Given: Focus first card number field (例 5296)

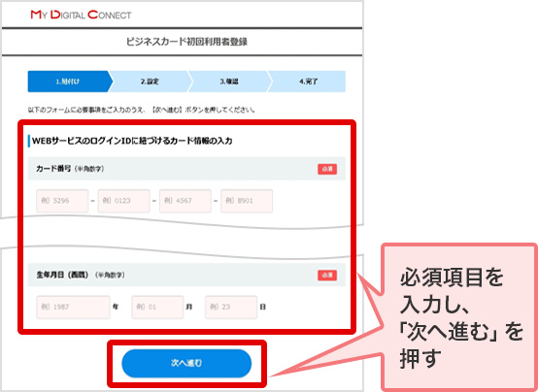Looking at the screenshot, I should pyautogui.click(x=62, y=201).
